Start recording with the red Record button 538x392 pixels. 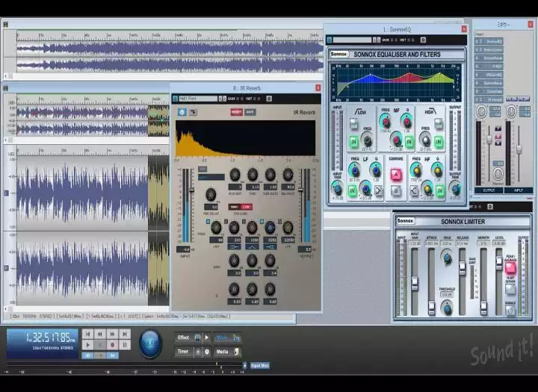point(113,345)
